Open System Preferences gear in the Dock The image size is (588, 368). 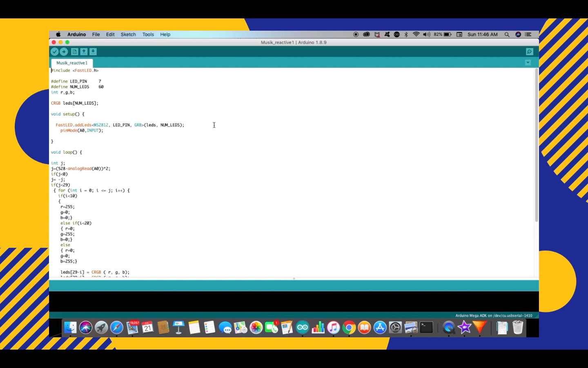[396, 328]
